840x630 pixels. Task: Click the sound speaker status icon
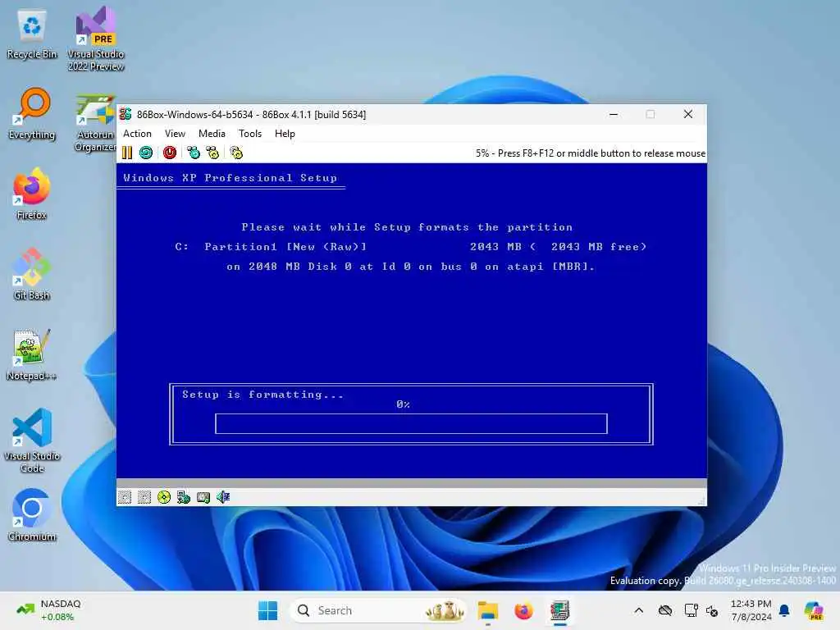pos(223,497)
